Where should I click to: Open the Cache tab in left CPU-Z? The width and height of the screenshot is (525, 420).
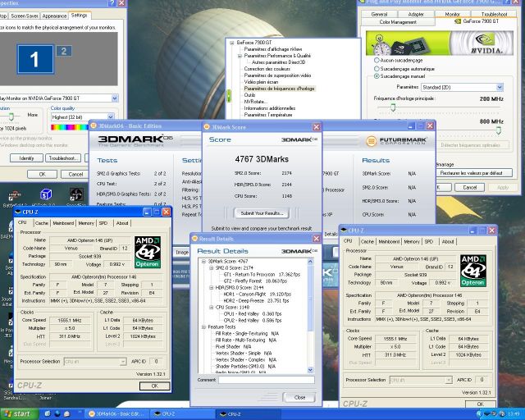click(x=42, y=223)
